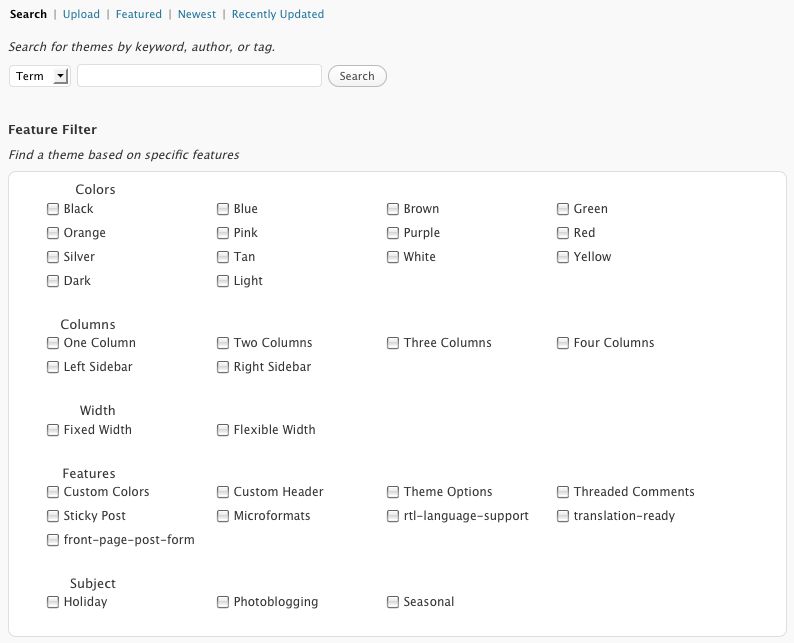Tick the Seasonal subject checkbox

click(392, 602)
